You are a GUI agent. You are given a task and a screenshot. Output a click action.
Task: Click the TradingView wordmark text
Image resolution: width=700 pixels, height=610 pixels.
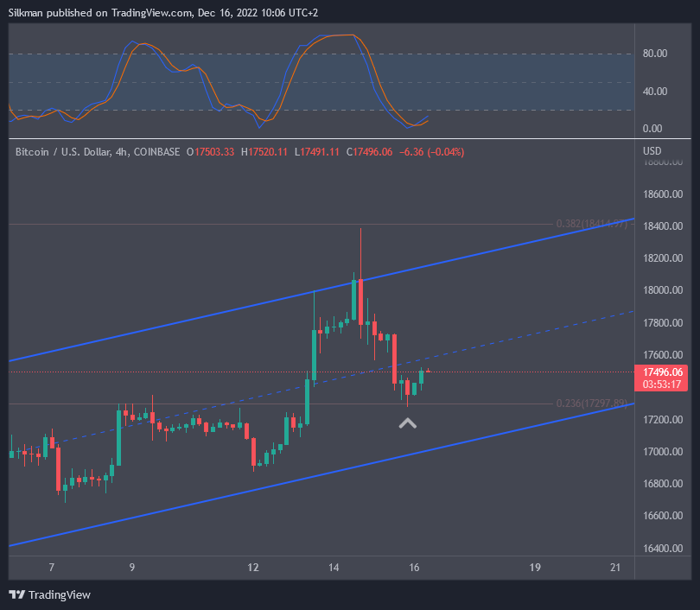click(x=60, y=594)
